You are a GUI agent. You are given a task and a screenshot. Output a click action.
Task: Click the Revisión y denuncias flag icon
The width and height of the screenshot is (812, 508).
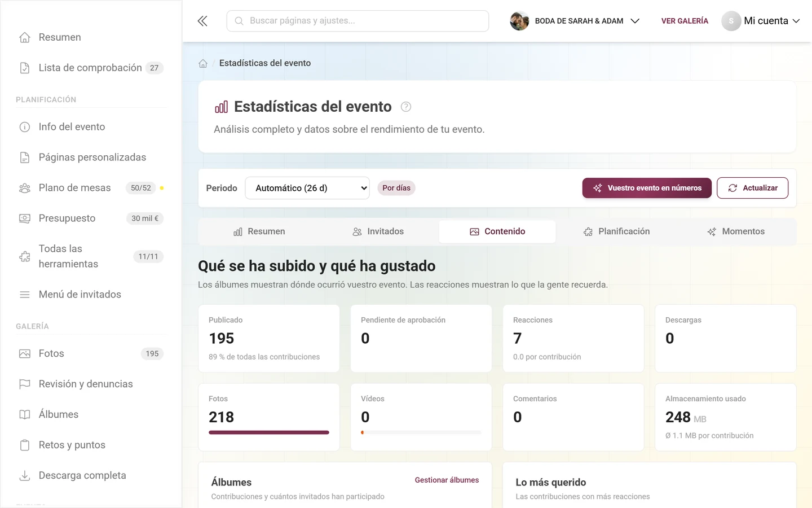(x=25, y=384)
